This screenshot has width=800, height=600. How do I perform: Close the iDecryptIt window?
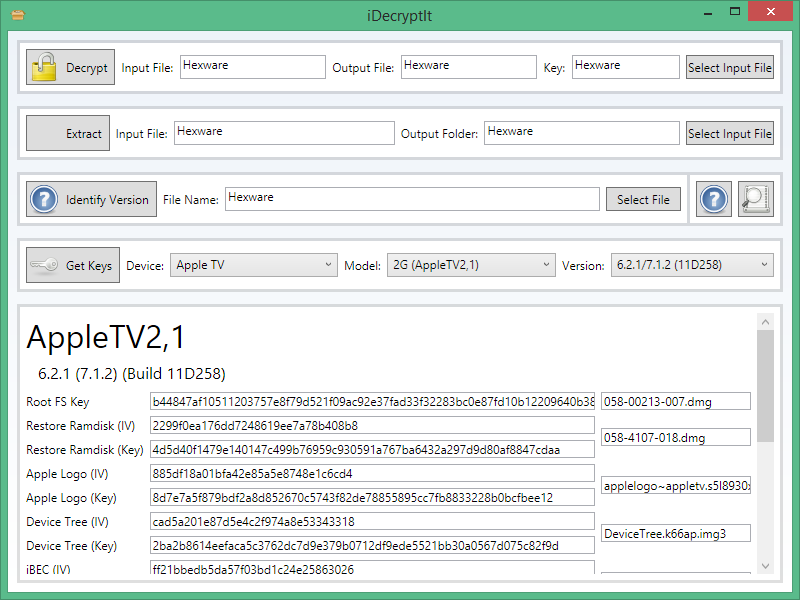770,11
